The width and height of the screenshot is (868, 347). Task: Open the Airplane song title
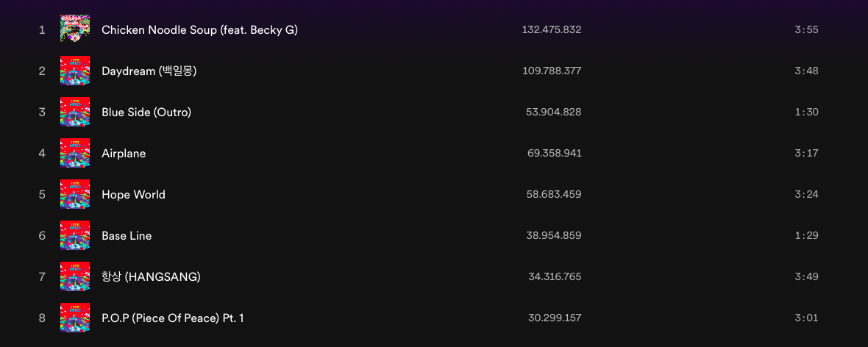[124, 154]
